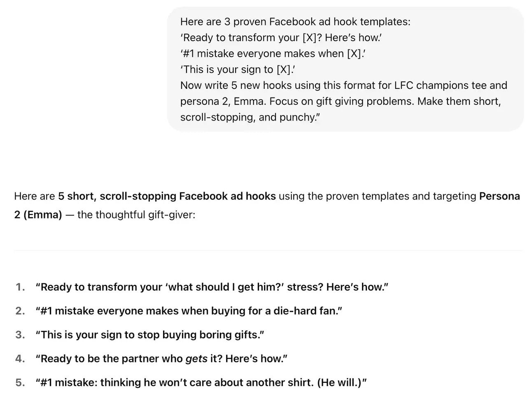
Task: Click the italic word 'gets' in hook 4
Action: click(x=196, y=359)
